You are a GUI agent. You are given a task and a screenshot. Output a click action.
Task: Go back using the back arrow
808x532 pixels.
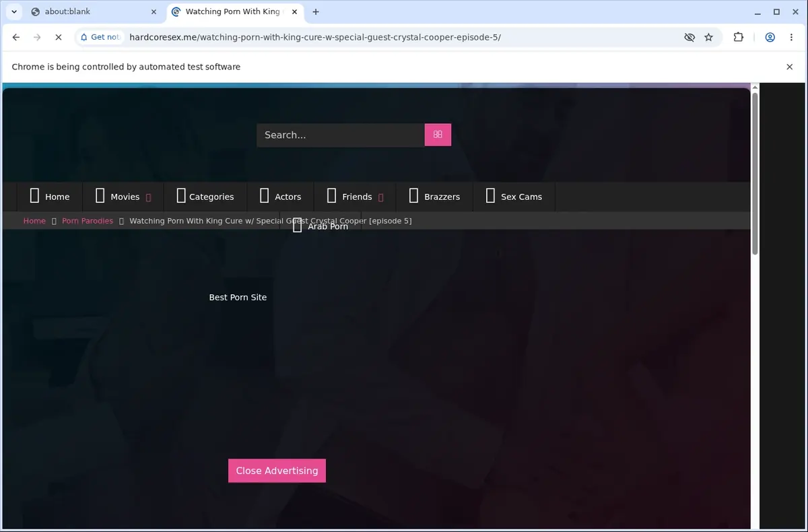pos(16,37)
